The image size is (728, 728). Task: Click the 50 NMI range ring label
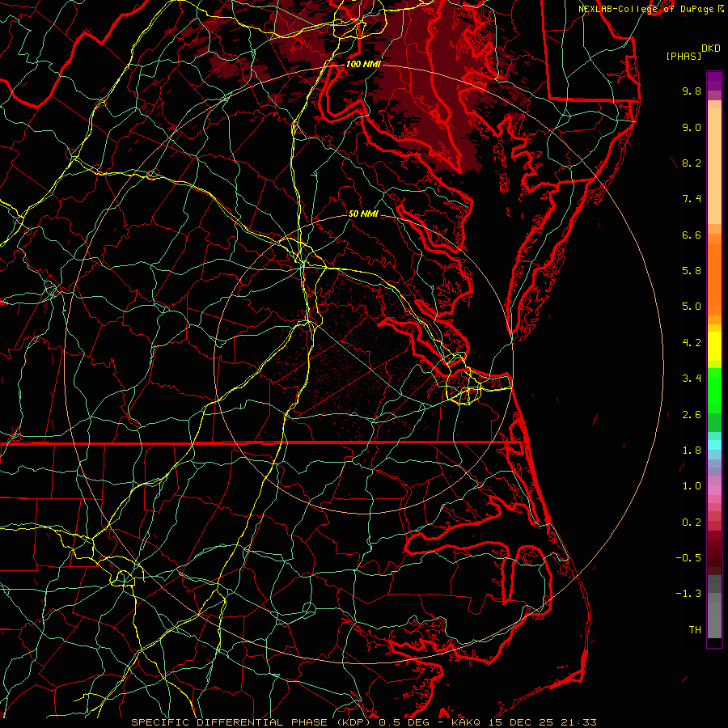point(363,214)
